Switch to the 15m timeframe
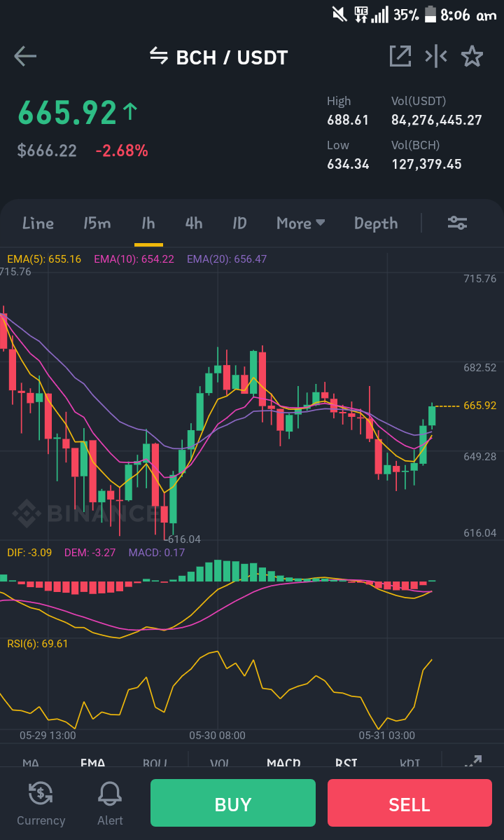This screenshot has height=840, width=504. coord(97,223)
